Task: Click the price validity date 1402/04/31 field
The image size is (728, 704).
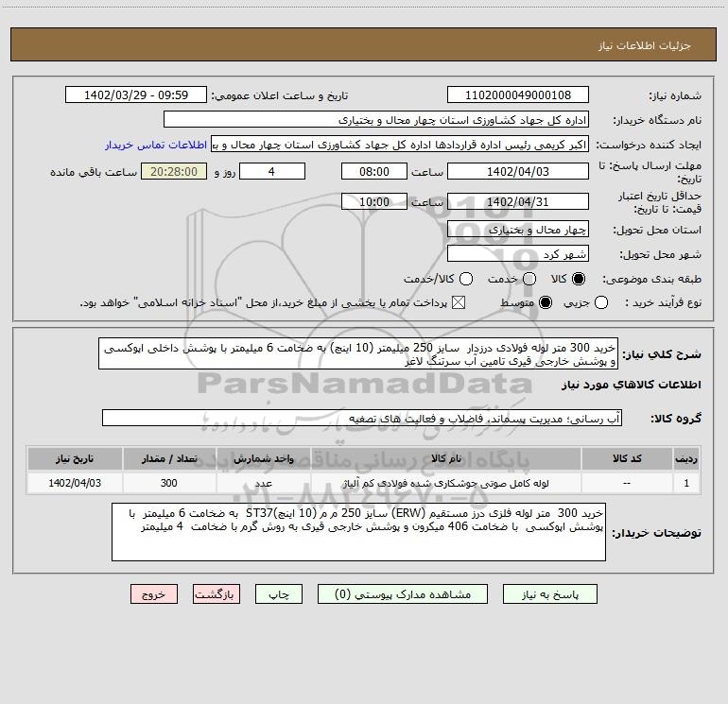Action: click(518, 201)
